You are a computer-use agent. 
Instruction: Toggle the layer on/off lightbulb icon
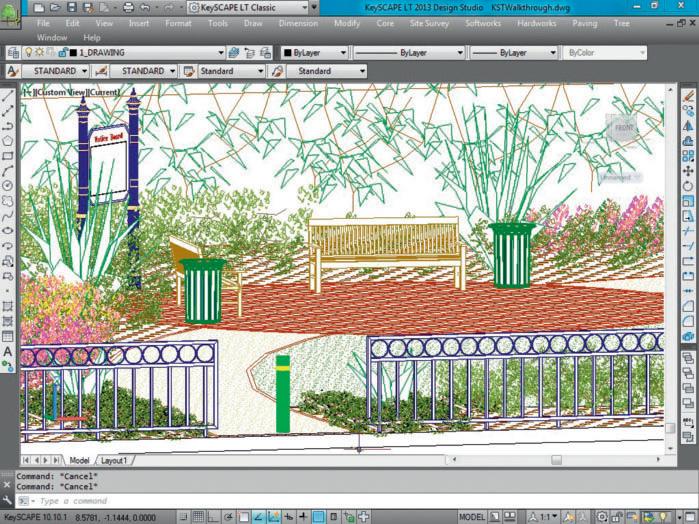pyautogui.click(x=28, y=53)
